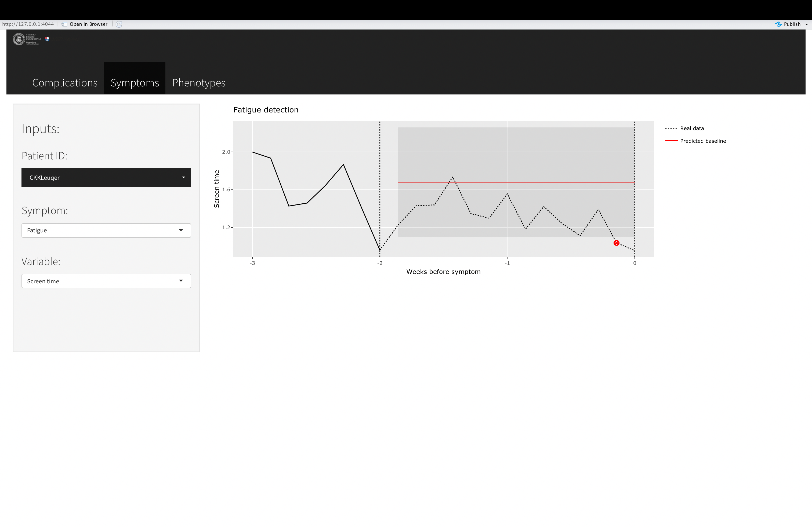Click the 127.0.0.1:4044 URL field
The image size is (812, 527).
pyautogui.click(x=28, y=24)
